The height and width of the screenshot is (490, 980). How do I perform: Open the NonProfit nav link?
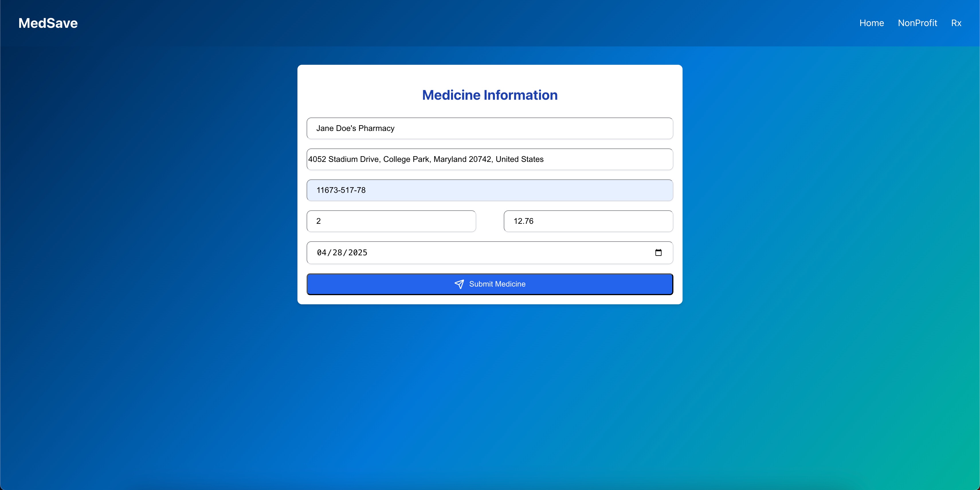coord(917,23)
